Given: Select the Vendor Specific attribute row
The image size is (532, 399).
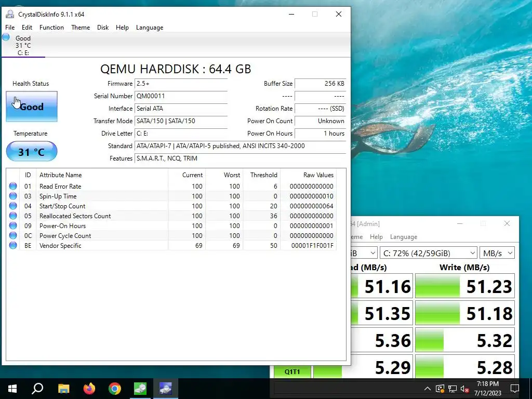Looking at the screenshot, I should pyautogui.click(x=171, y=245).
